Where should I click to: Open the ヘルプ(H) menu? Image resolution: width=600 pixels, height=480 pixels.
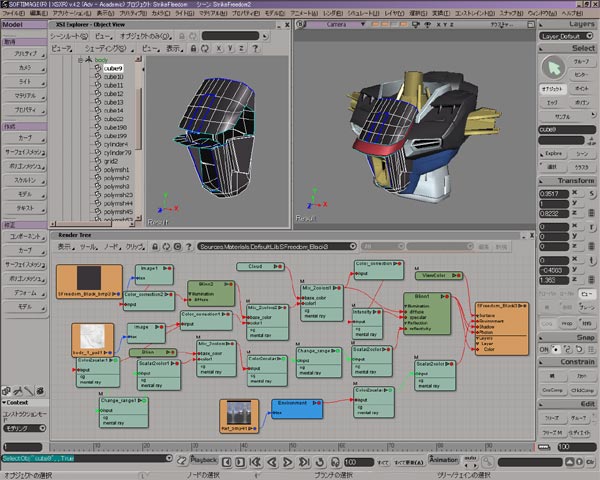(572, 13)
